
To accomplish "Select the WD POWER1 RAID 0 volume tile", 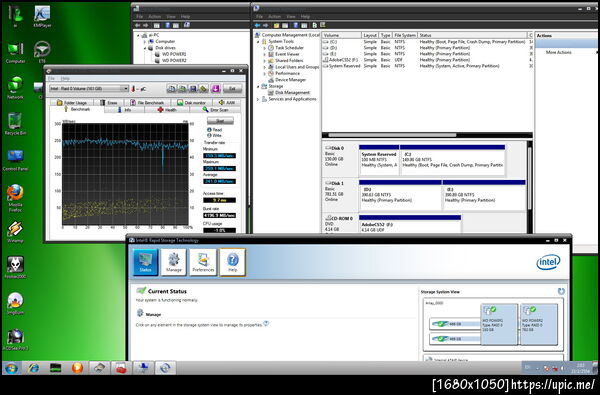I will 499,325.
